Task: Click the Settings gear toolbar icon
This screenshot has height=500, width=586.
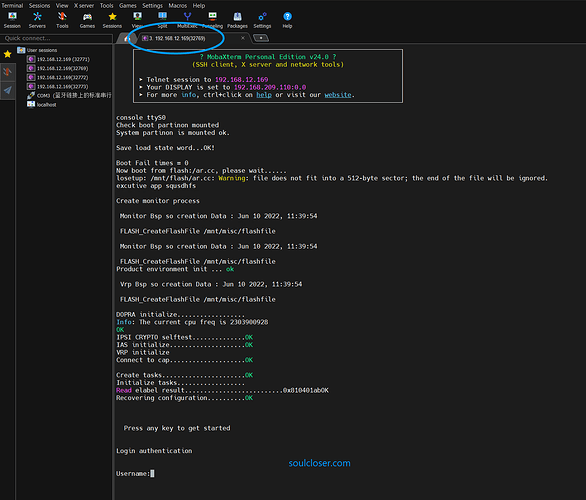Action: coord(262,20)
